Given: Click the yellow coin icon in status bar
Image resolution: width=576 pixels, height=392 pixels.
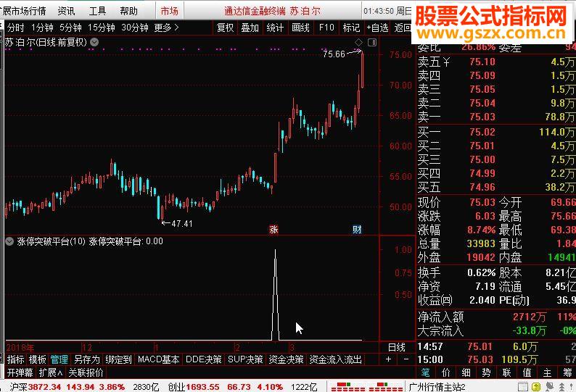Looking at the screenshot, I should click(536, 386).
